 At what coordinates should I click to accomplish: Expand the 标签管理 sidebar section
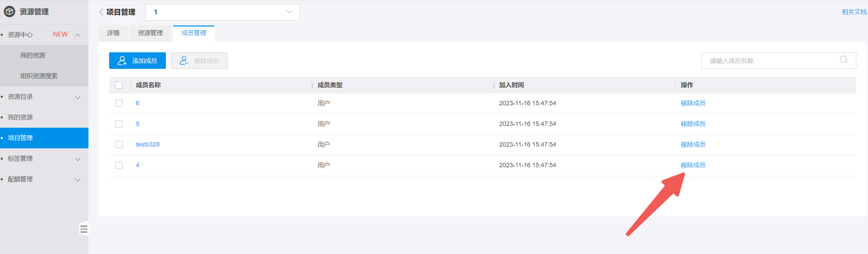click(x=78, y=159)
